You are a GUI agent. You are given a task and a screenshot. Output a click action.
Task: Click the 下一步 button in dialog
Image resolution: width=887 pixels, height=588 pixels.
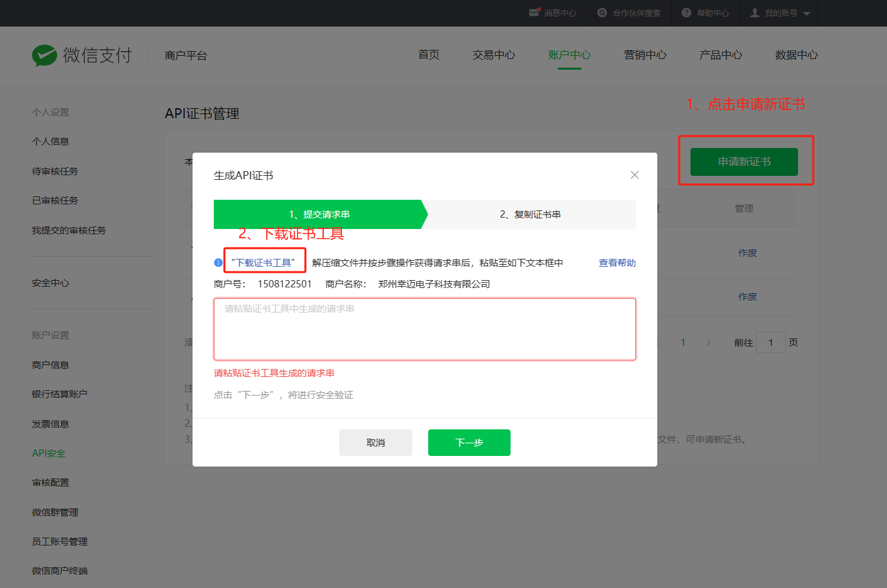(x=469, y=443)
